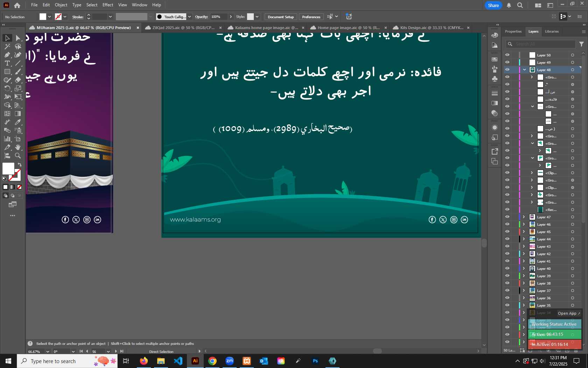Collapse Layer 48 contents
The width and height of the screenshot is (588, 368).
click(524, 70)
